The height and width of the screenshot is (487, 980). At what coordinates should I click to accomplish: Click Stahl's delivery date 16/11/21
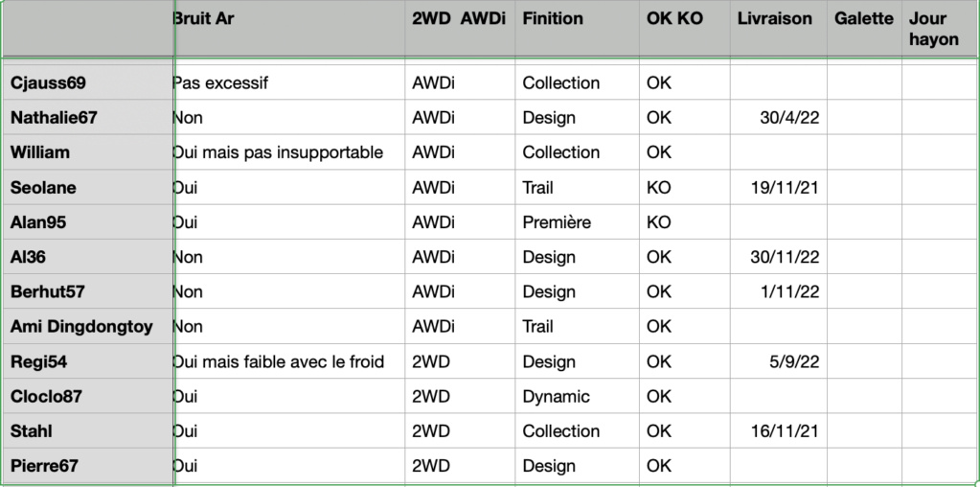(778, 430)
